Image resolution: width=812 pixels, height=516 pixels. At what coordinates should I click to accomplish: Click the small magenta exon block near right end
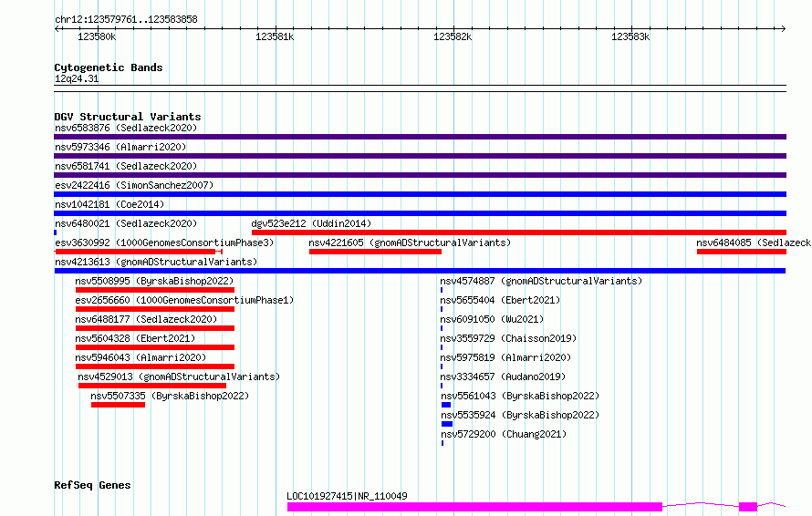click(x=748, y=507)
